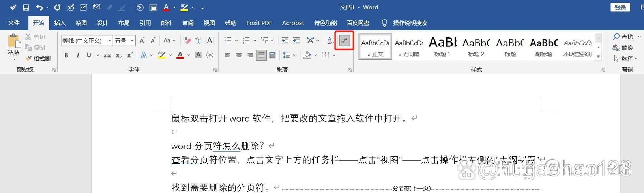This screenshot has width=644, height=193.
Task: Click the Format Painter (格式刷) button
Action: tap(38, 58)
